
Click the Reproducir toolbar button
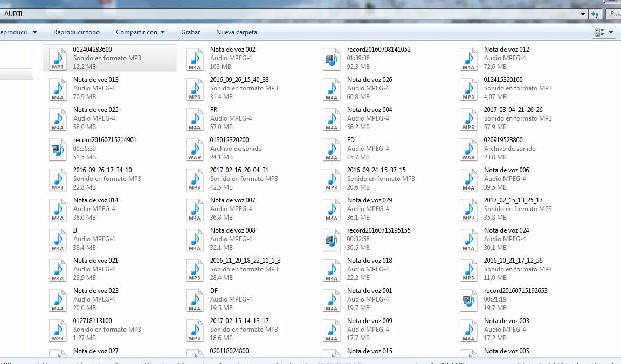click(x=16, y=32)
